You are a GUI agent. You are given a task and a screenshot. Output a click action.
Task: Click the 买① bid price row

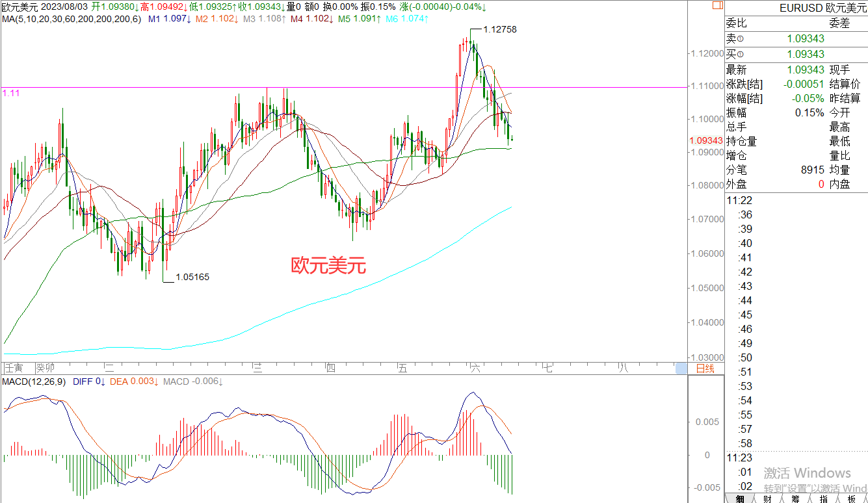[x=796, y=54]
